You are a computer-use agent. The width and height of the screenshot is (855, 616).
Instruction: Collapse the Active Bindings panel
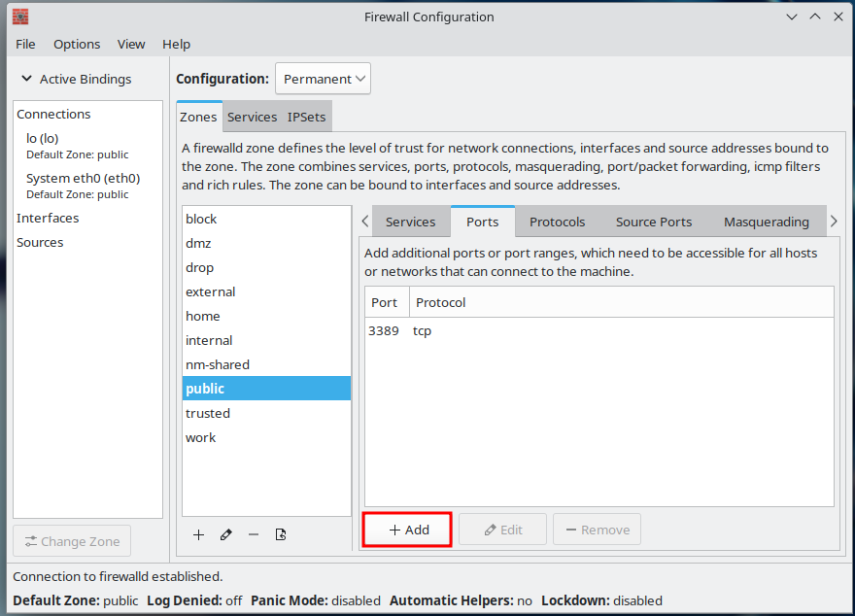tap(26, 79)
